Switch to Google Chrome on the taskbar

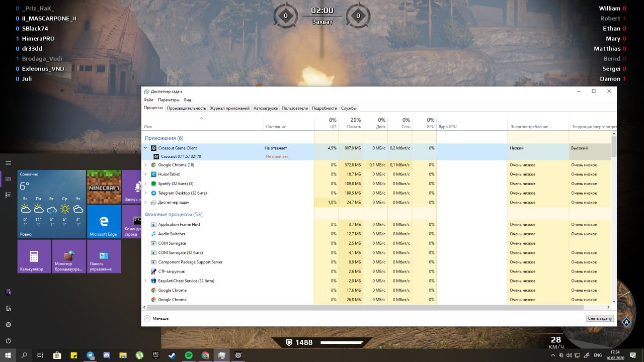[x=205, y=355]
